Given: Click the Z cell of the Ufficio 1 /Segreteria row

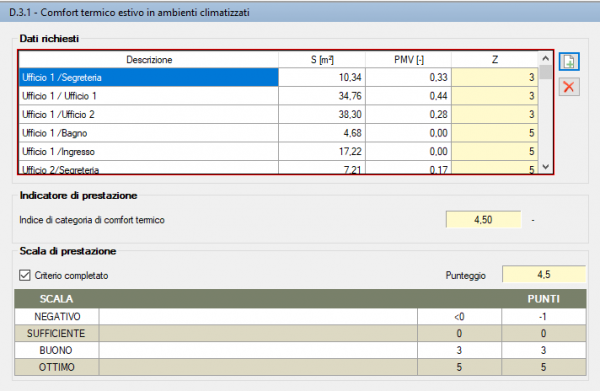Looking at the screenshot, I should point(495,77).
